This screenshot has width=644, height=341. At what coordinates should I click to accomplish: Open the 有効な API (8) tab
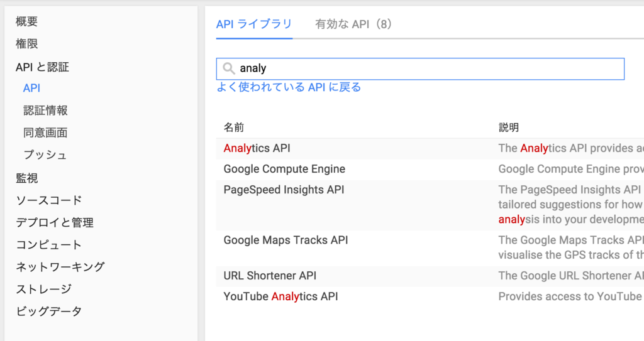(x=353, y=24)
